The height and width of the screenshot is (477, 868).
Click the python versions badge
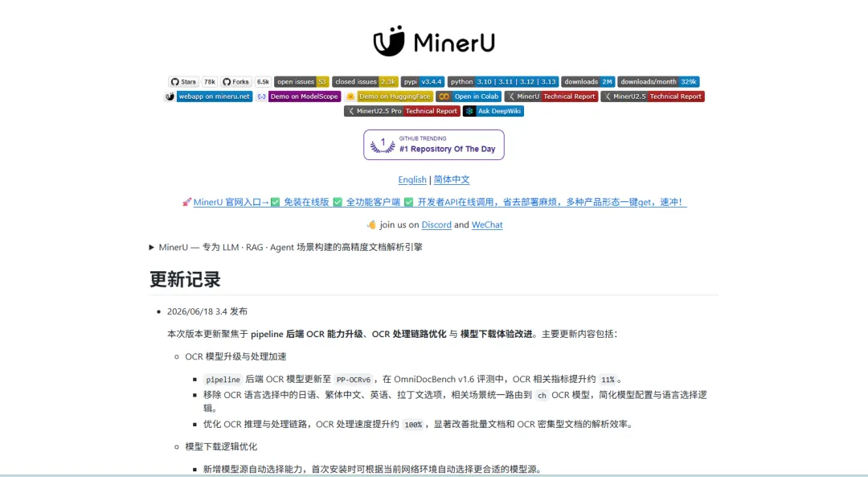pyautogui.click(x=502, y=81)
